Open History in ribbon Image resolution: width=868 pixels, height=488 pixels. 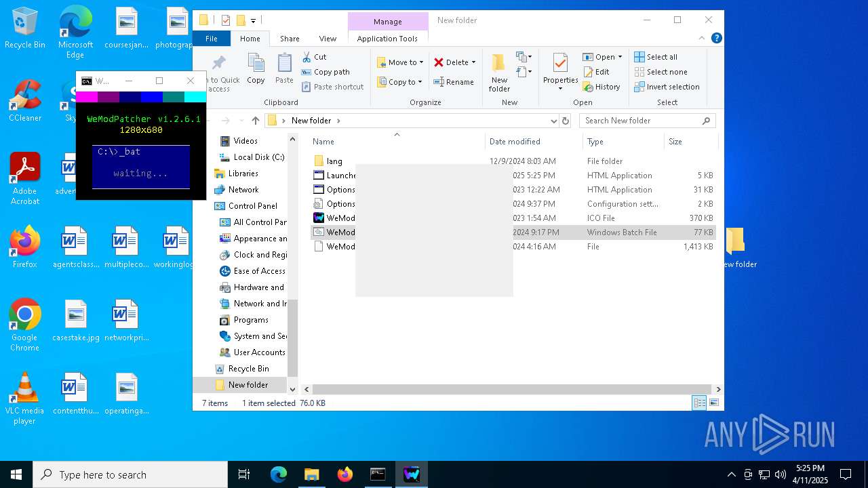[601, 87]
